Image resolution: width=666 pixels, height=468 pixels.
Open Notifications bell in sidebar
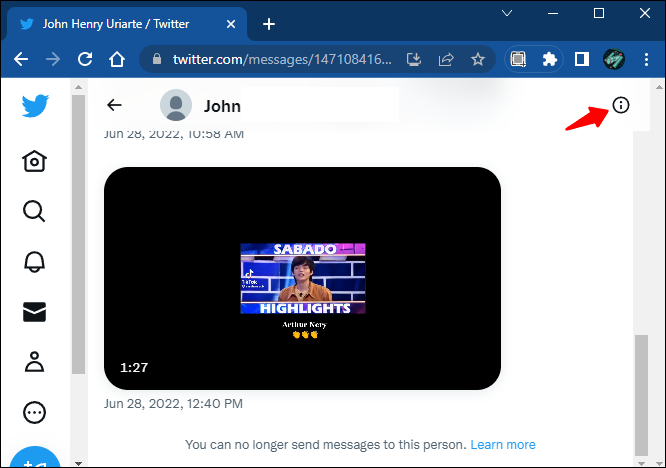point(34,261)
